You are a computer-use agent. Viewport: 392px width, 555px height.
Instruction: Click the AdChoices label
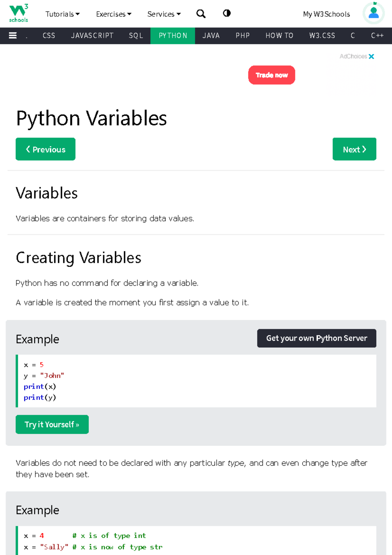click(x=353, y=57)
